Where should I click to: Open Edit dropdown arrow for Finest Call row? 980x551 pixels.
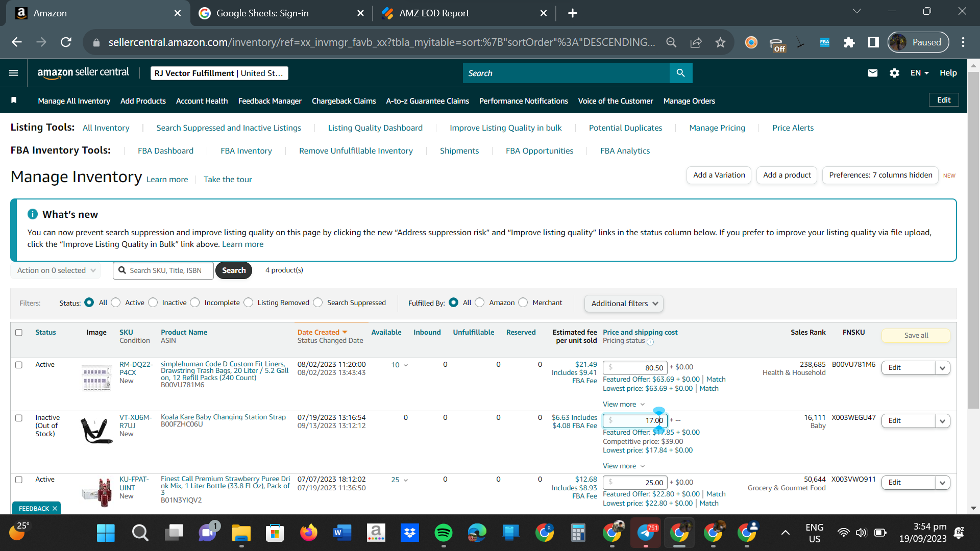tap(943, 483)
